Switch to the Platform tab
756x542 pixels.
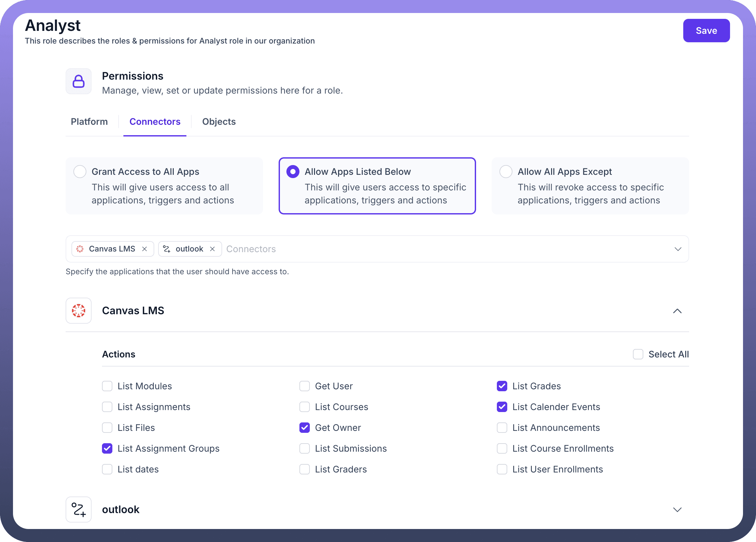[89, 122]
